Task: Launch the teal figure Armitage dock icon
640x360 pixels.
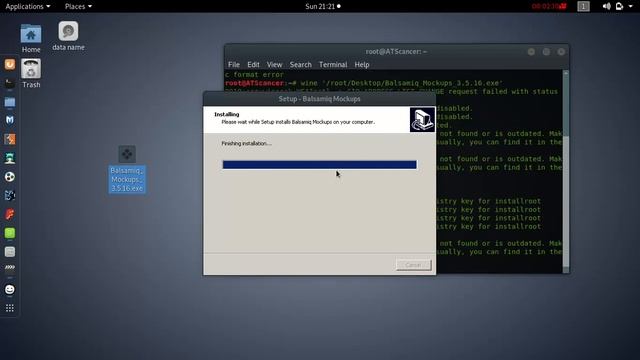Action: pos(10,158)
